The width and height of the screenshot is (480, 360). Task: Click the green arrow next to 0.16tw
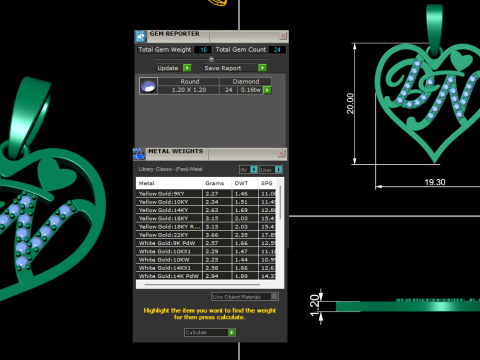point(267,90)
